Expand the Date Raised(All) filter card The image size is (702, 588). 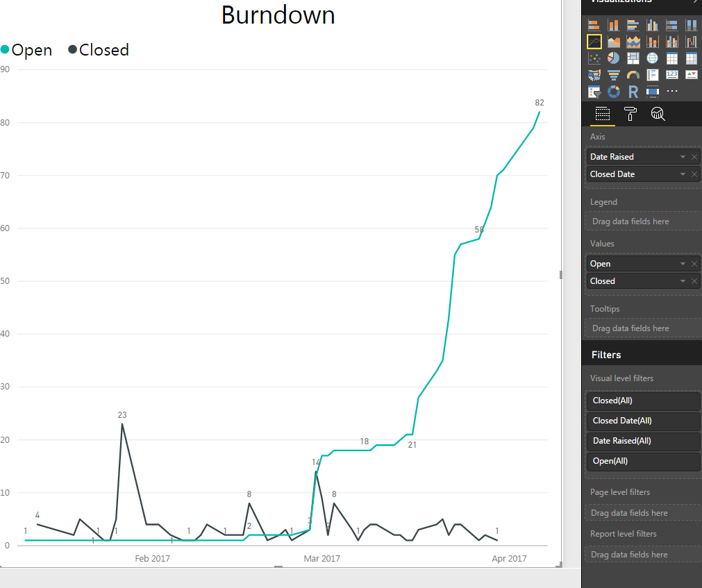tap(644, 441)
